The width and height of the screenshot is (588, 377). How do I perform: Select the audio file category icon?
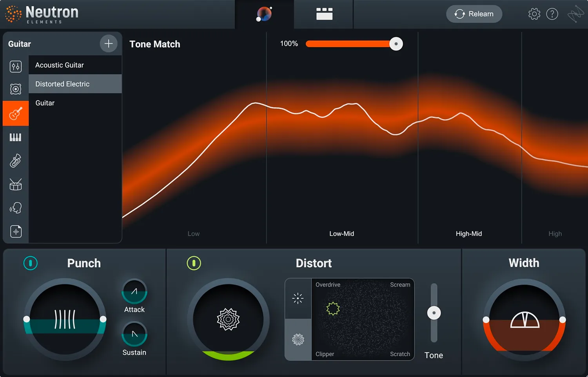click(x=16, y=232)
